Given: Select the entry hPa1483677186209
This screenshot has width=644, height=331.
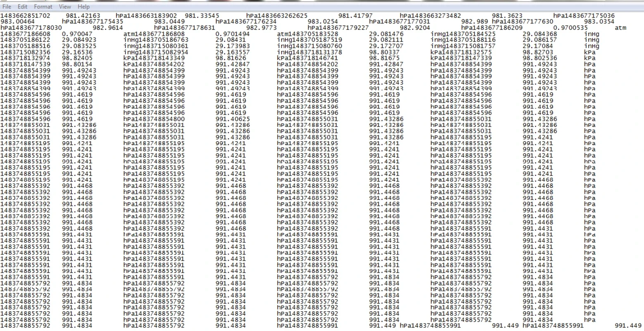Looking at the screenshot, I should pyautogui.click(x=492, y=28).
